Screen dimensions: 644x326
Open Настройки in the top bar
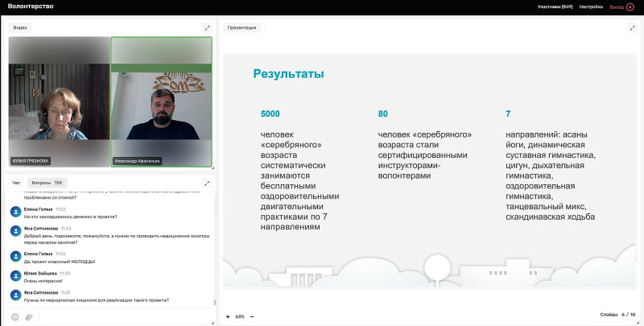591,7
